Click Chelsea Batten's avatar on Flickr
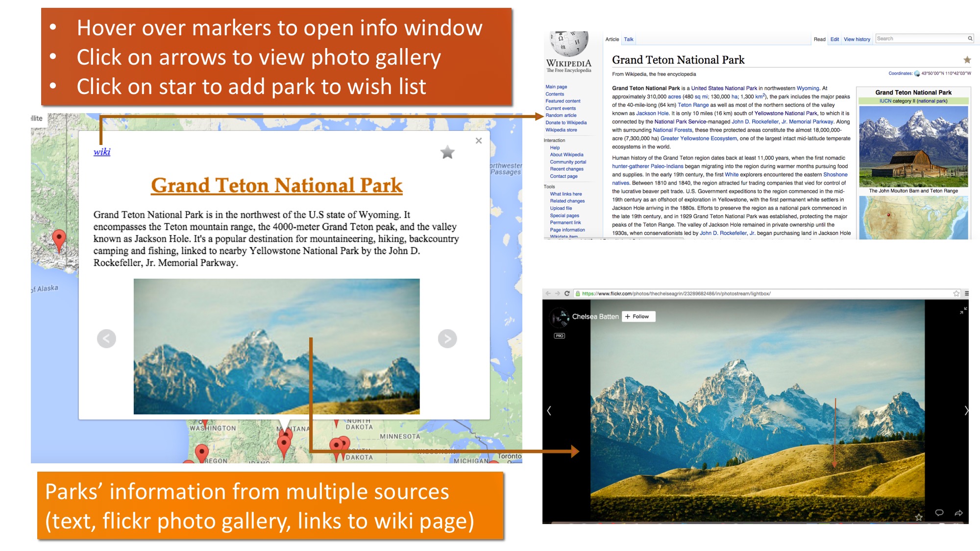980x551 pixels. tap(559, 318)
